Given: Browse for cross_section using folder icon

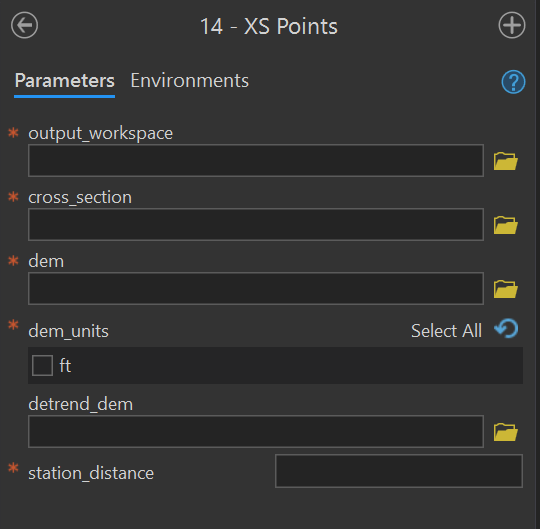Looking at the screenshot, I should tap(506, 225).
